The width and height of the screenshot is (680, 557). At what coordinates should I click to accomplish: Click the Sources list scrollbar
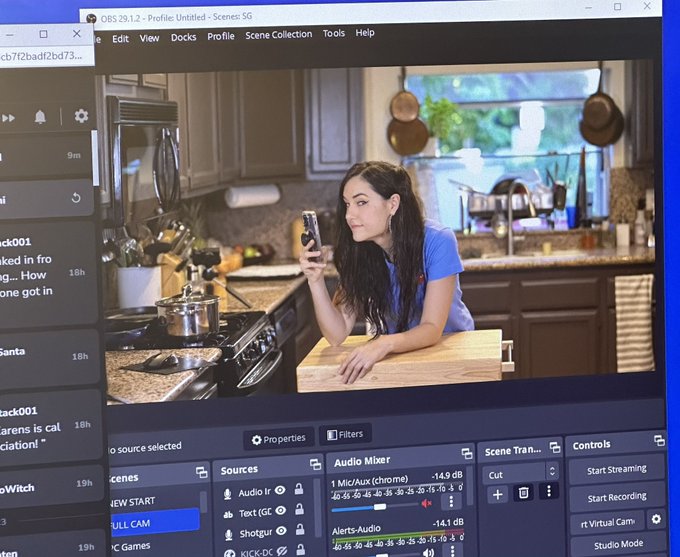pyautogui.click(x=317, y=510)
